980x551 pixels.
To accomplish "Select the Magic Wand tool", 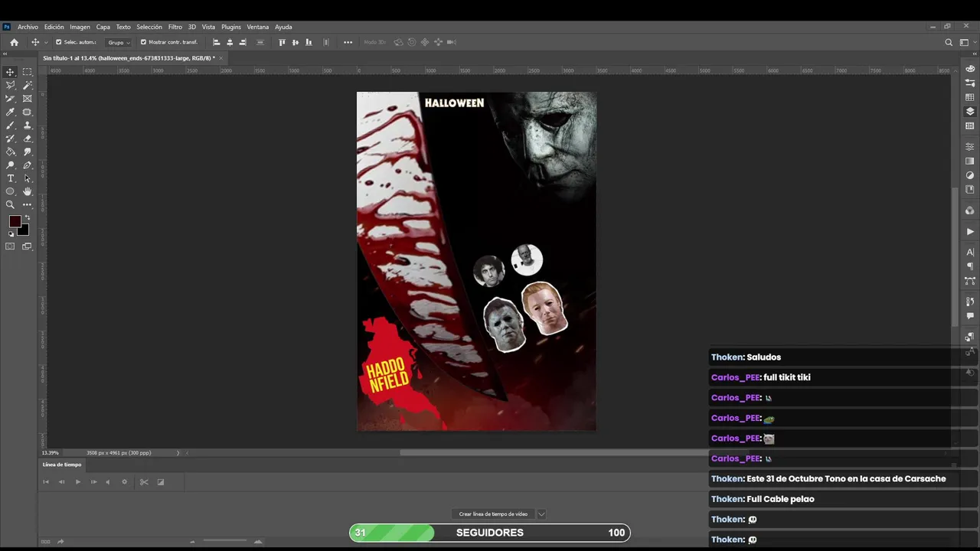I will (28, 85).
